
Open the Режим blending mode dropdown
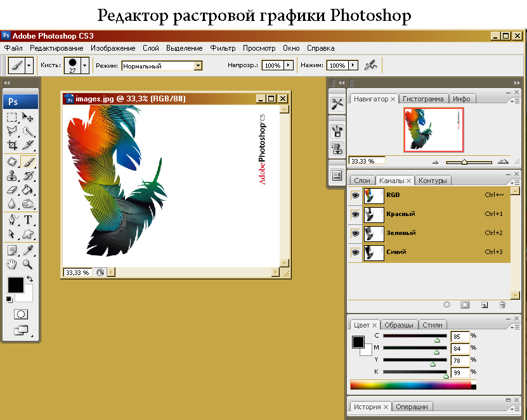point(198,65)
